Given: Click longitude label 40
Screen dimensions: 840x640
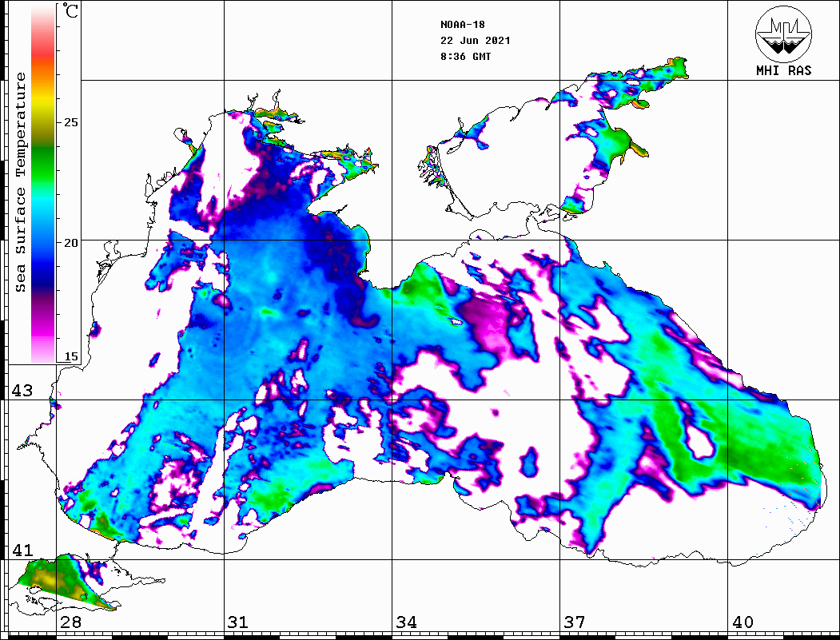Looking at the screenshot, I should pyautogui.click(x=742, y=622).
